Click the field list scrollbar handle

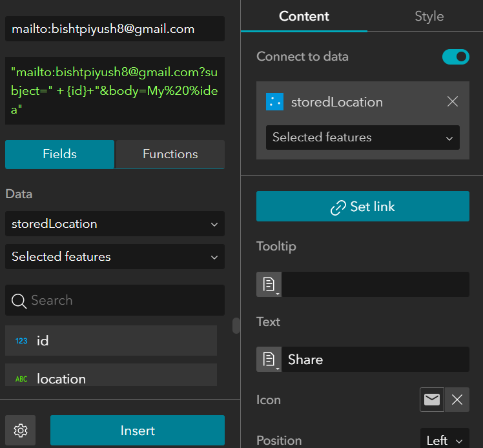point(236,326)
